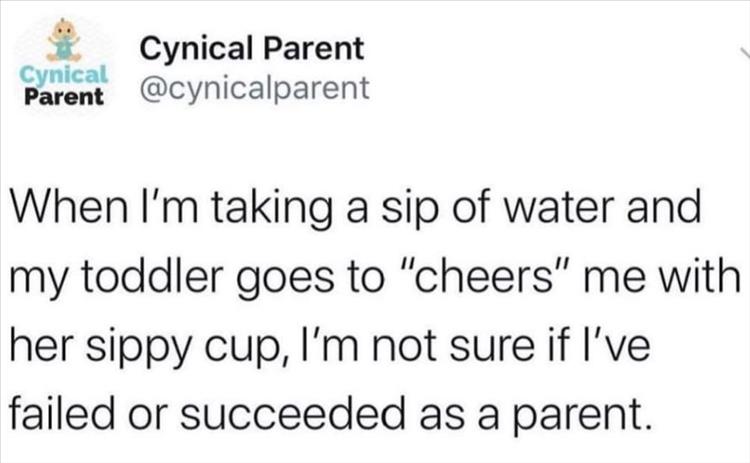Click the black "Parent" logo text in avatar
The width and height of the screenshot is (750, 463).
click(63, 98)
